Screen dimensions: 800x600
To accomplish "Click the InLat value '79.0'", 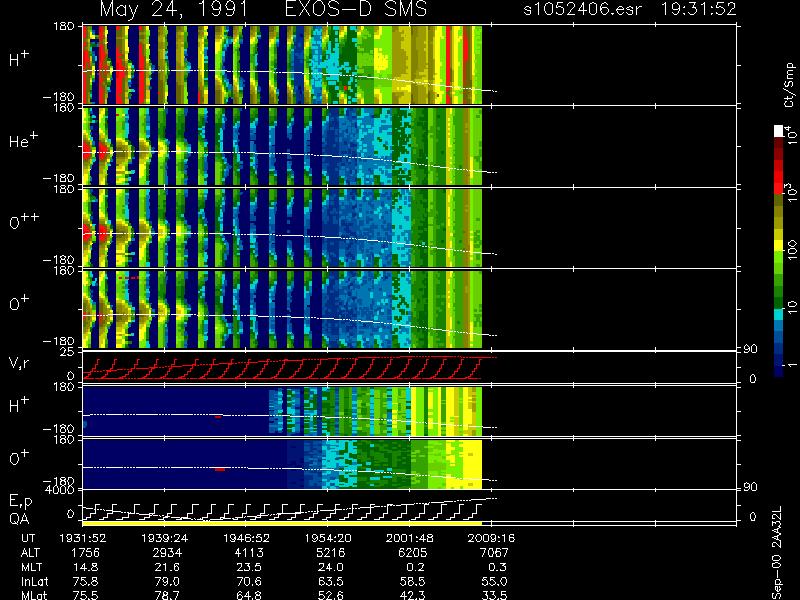I will (x=167, y=581).
